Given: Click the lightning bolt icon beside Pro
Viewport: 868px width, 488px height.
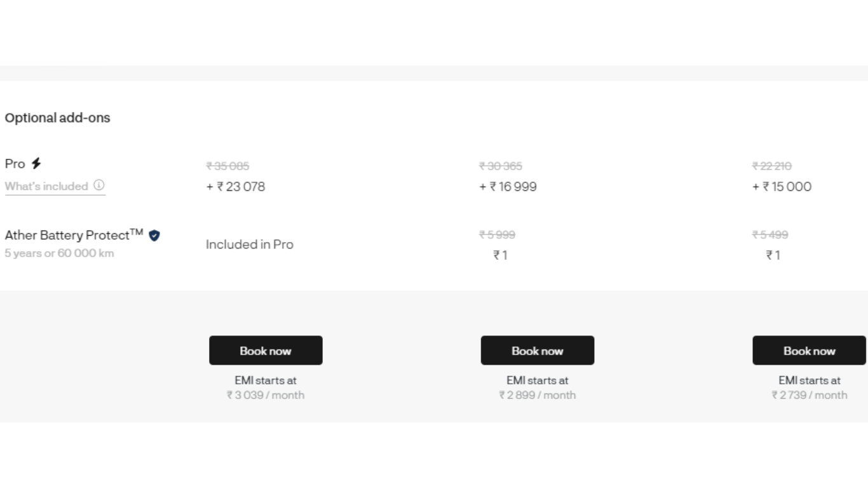Looking at the screenshot, I should point(36,163).
